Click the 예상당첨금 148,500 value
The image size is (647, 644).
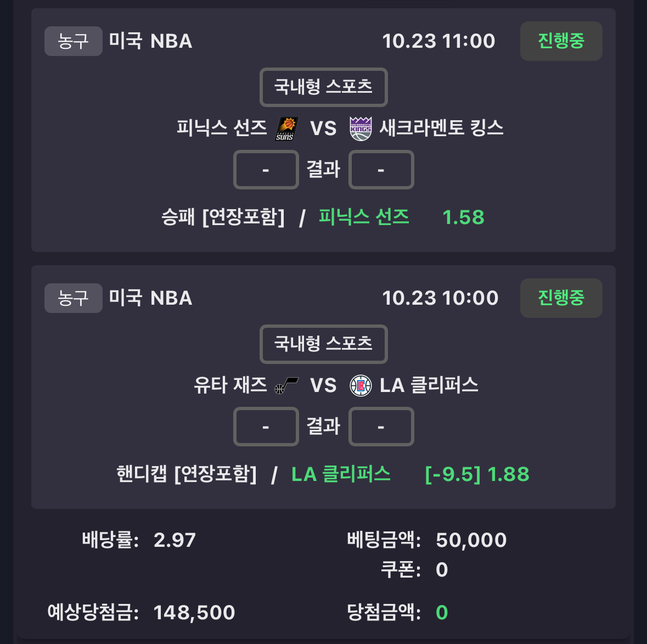pyautogui.click(x=194, y=613)
